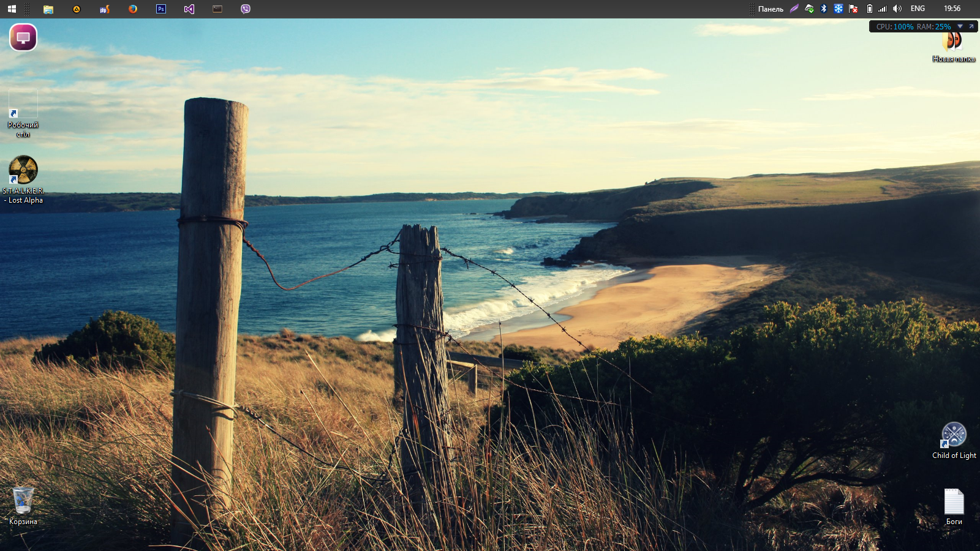Image resolution: width=980 pixels, height=551 pixels.
Task: Click the CPU: 100% readout in the widget
Action: coord(895,26)
